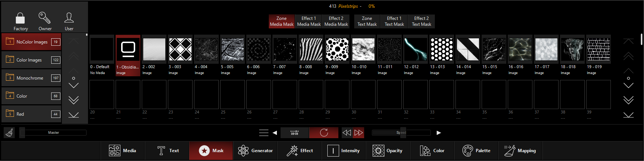Toggle the 08:08 range playback mode
Image resolution: width=644 pixels, height=161 pixels.
[x=295, y=133]
